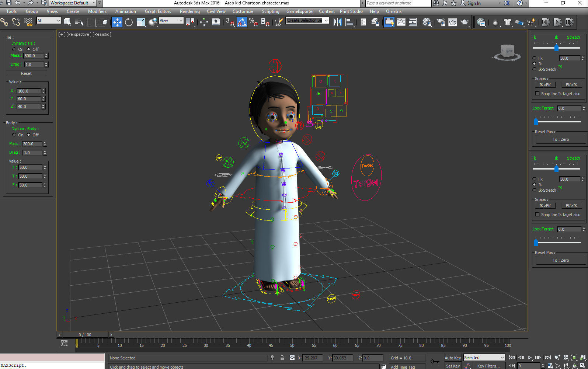Screen dimensions: 588x369
Task: Select Ik-Stretch radio in upper right panel
Action: pyautogui.click(x=535, y=69)
